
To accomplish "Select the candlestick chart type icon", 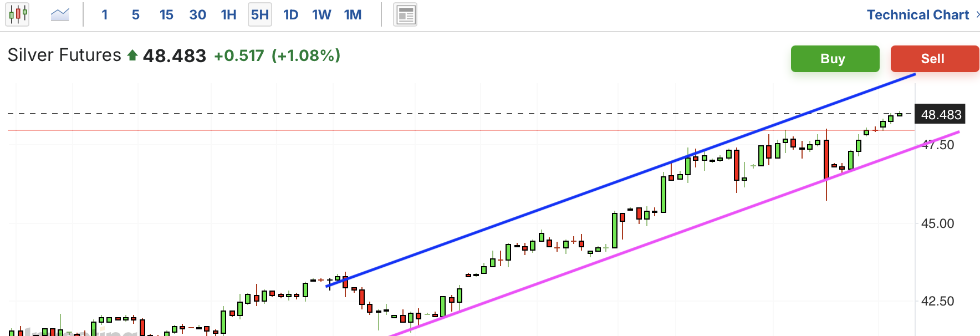I will pyautogui.click(x=17, y=14).
